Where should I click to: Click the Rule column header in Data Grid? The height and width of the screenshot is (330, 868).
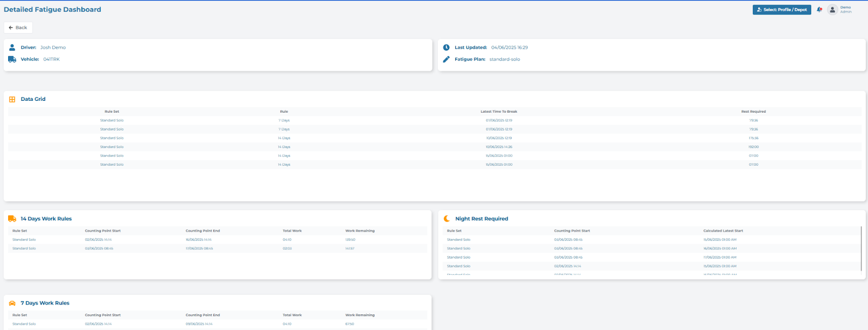(284, 112)
